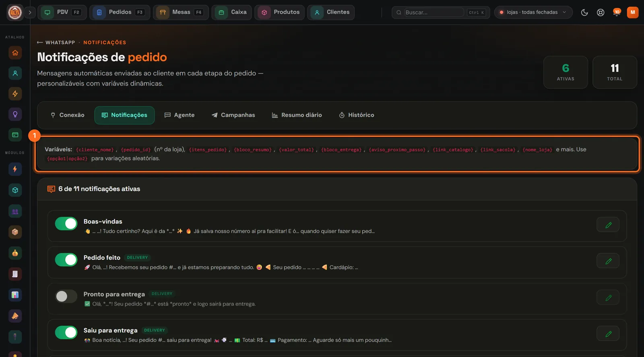The image size is (644, 357).
Task: Edit the Saiu para entrega notification
Action: (608, 334)
